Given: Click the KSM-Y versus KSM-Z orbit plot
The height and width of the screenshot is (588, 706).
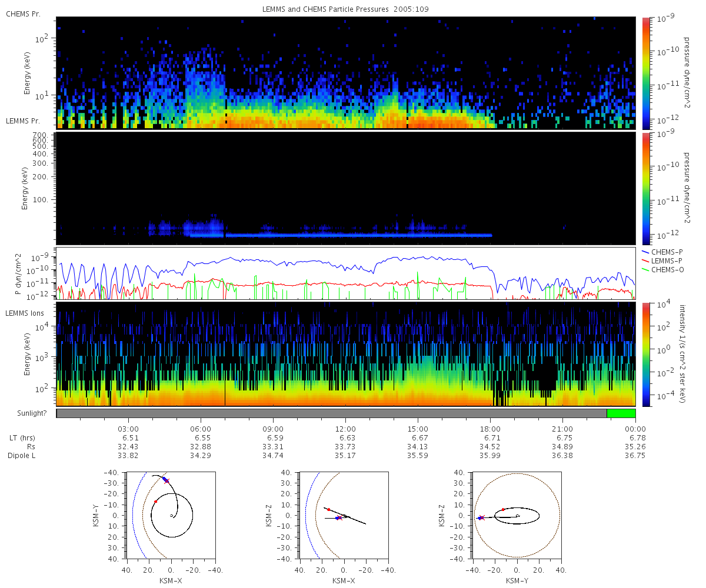Looking at the screenshot, I should point(517,514).
